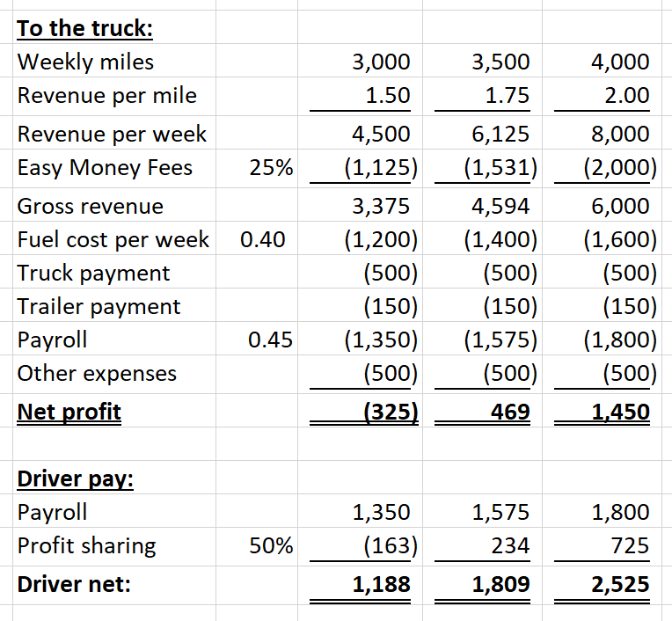The width and height of the screenshot is (672, 621).
Task: Select the net profit value 1,450
Action: [620, 412]
